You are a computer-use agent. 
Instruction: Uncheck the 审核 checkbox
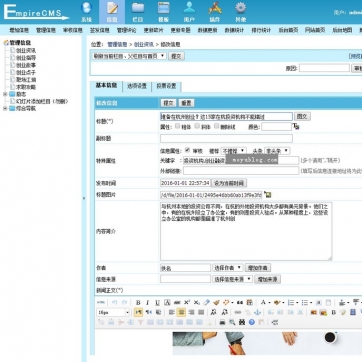click(188, 150)
